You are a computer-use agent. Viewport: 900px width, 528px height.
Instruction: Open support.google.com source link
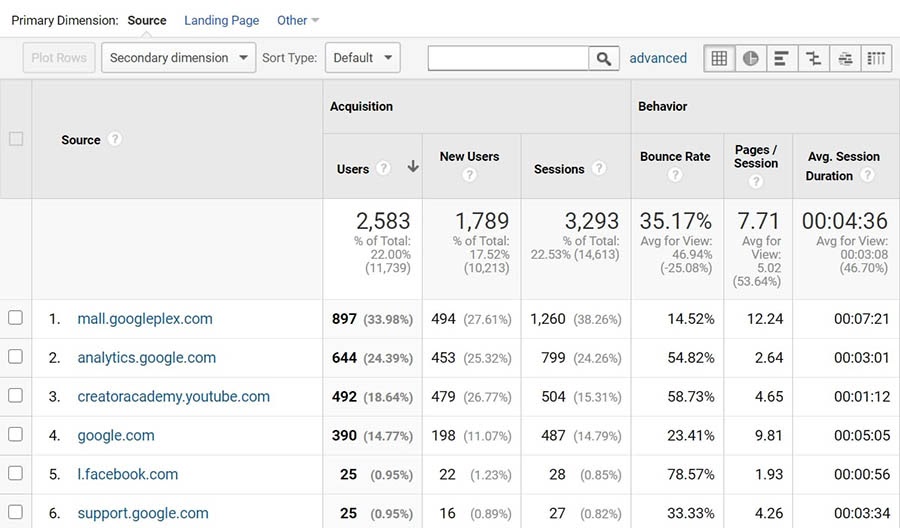click(143, 513)
